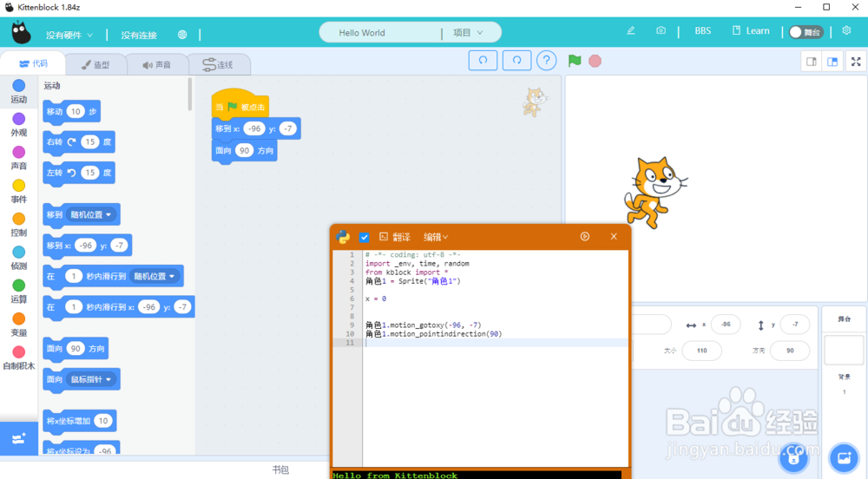Click the add backdrop round button
This screenshot has width=868, height=479.
point(845,457)
